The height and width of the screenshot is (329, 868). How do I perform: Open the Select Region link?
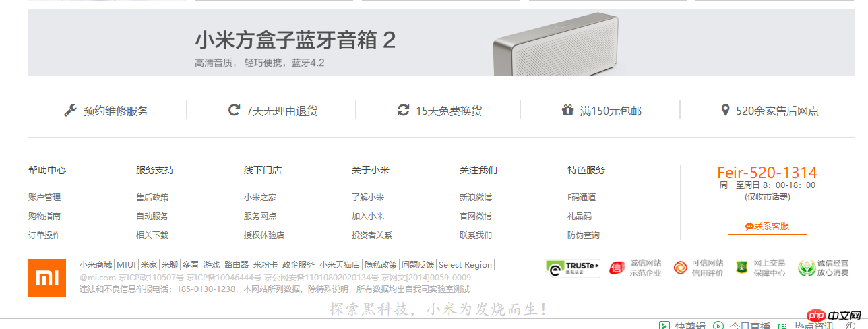click(466, 264)
